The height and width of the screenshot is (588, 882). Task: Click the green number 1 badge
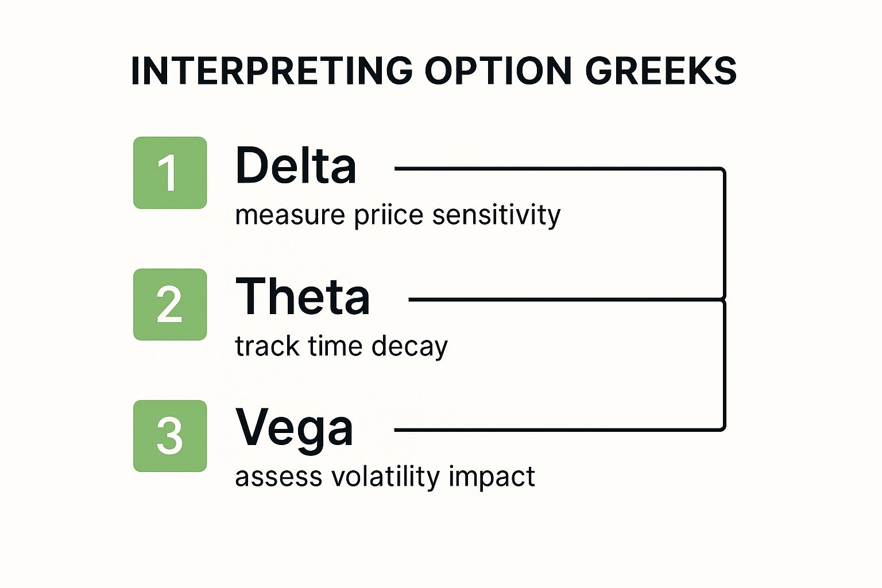click(x=170, y=173)
